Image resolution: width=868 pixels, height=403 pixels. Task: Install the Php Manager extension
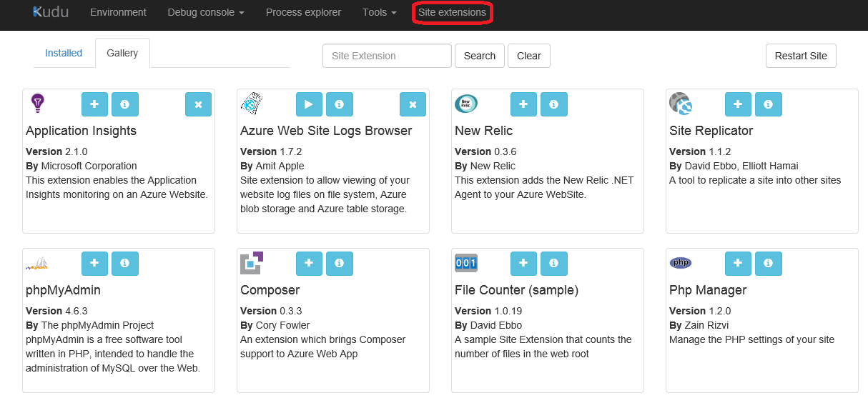click(x=738, y=264)
